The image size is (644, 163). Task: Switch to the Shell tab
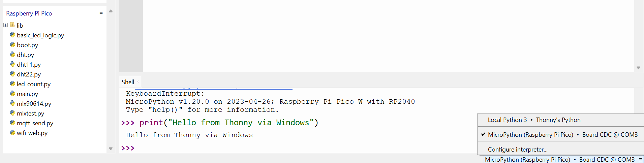tap(128, 82)
